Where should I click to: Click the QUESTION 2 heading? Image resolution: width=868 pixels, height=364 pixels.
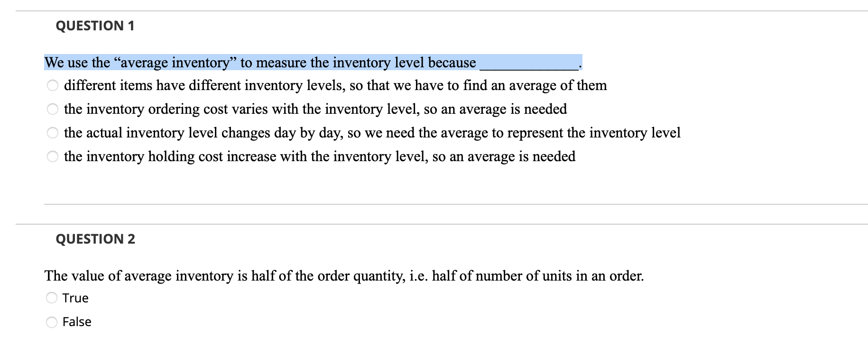coord(96,239)
